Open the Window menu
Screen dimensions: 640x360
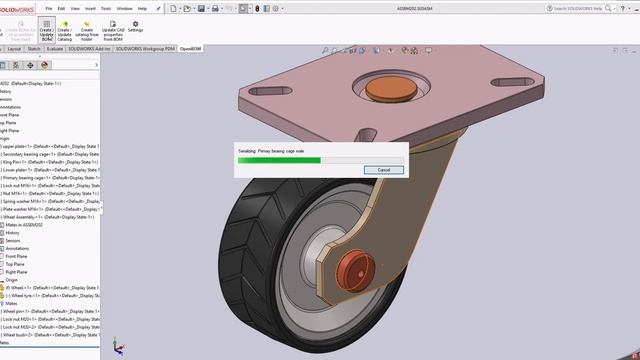pos(124,8)
